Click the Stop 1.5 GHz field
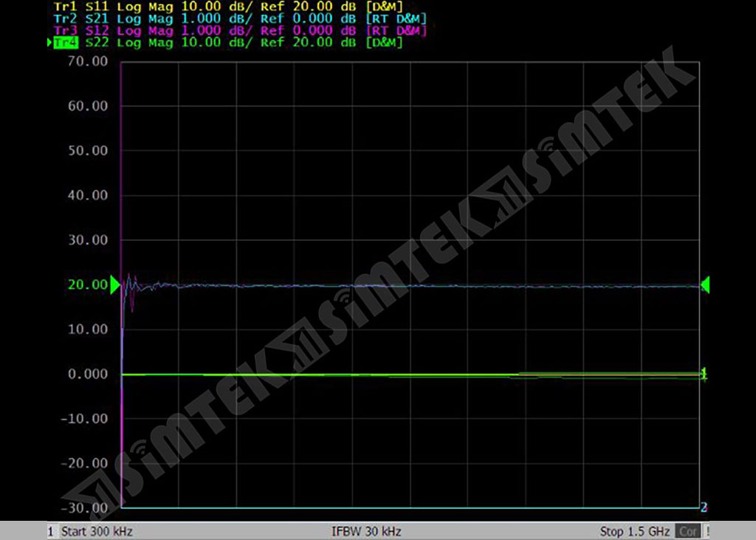Image resolution: width=756 pixels, height=540 pixels. 634,531
